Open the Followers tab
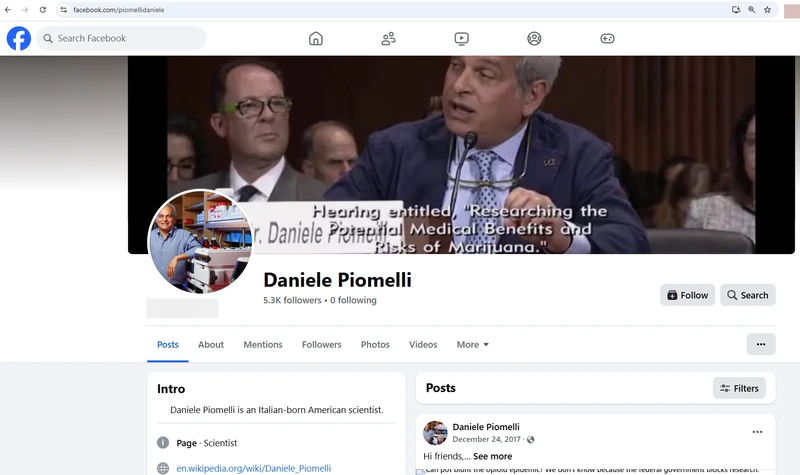Viewport: 800px width, 475px height. [321, 344]
